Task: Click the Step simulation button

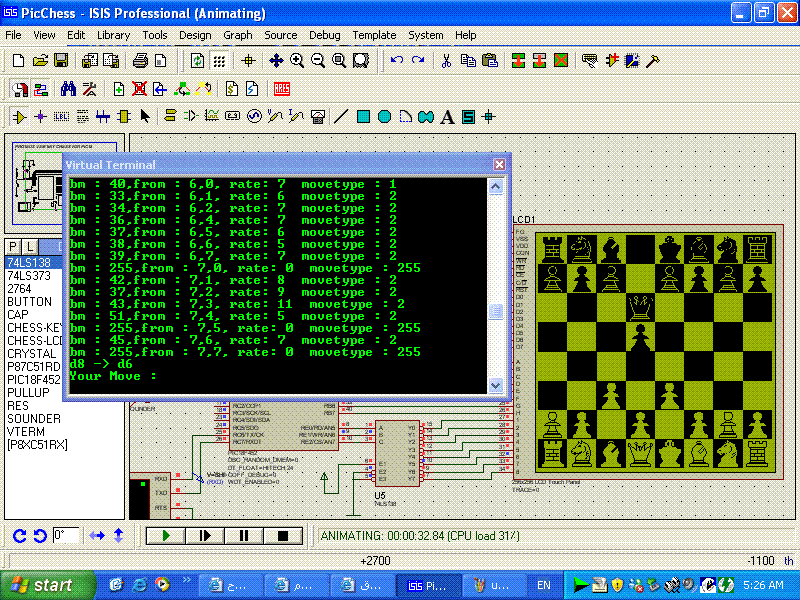Action: [x=205, y=536]
